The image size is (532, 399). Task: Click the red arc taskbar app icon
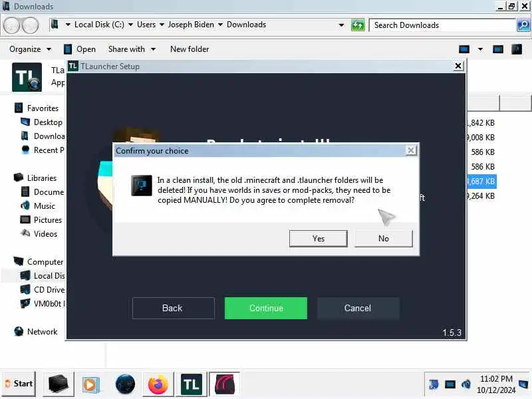point(225,384)
